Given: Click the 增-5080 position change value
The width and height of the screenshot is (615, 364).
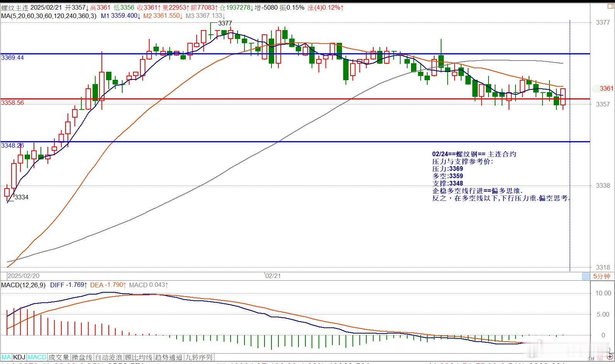Looking at the screenshot, I should 266,7.
